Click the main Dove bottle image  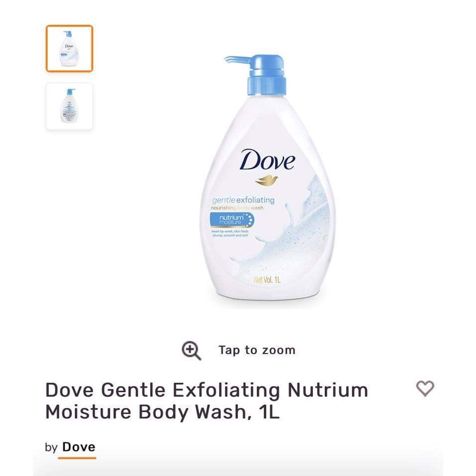click(267, 177)
